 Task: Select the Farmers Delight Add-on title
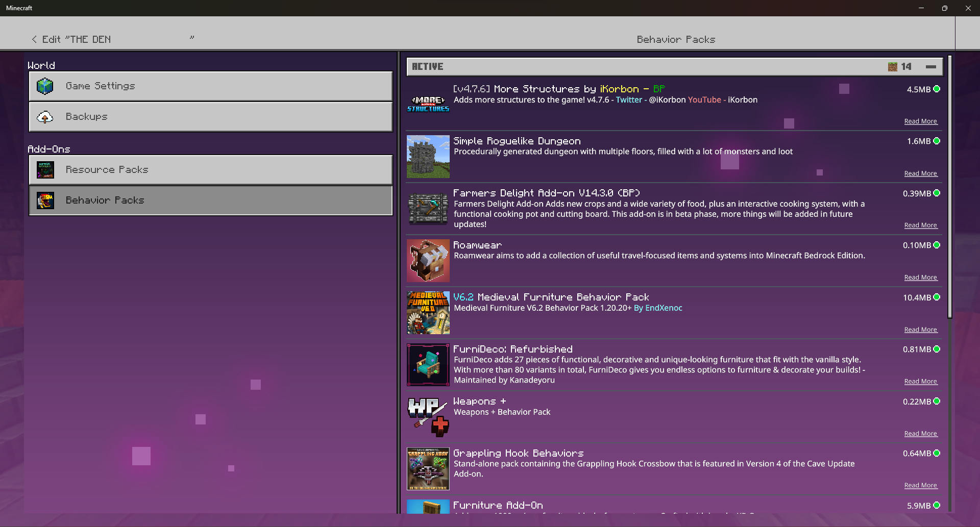click(547, 193)
